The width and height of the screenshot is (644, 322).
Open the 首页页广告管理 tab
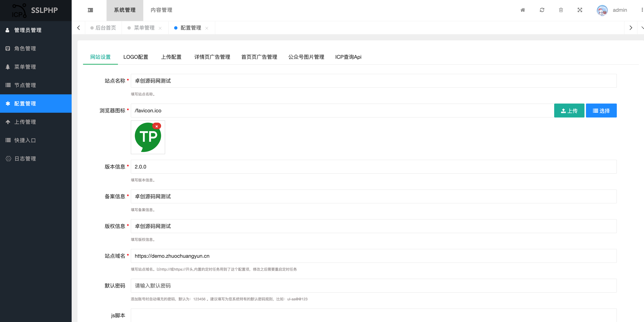coord(259,57)
